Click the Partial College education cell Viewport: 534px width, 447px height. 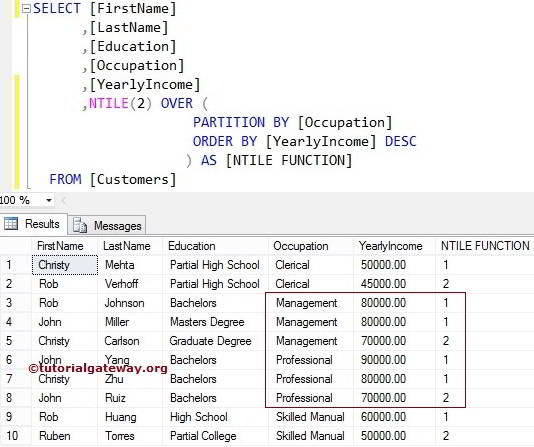[x=216, y=436]
